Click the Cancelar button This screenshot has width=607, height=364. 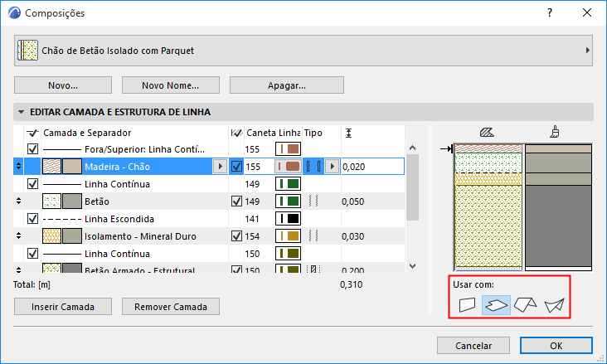[x=473, y=346]
